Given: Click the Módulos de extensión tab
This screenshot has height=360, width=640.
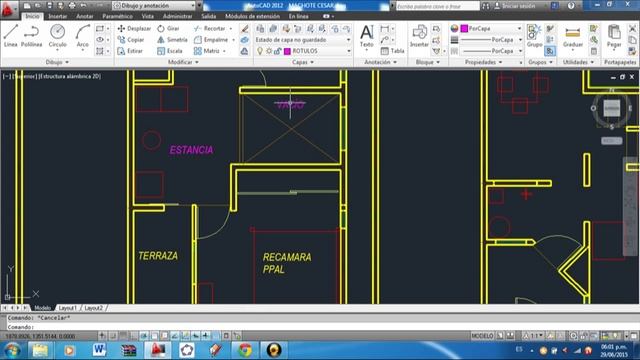Looking at the screenshot, I should pos(252,16).
